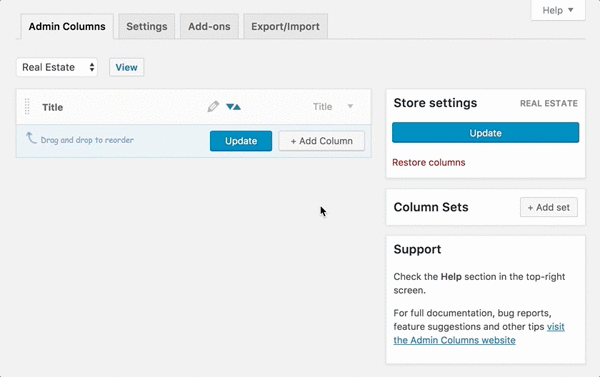Open the Add-ons tab
This screenshot has height=377, width=600.
click(209, 26)
